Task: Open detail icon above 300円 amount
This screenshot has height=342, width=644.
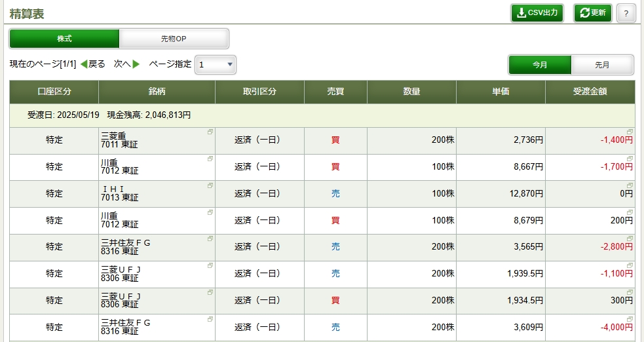Action: (x=630, y=292)
